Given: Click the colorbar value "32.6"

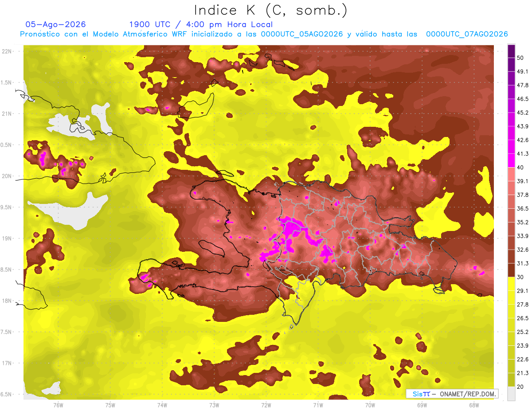Looking at the screenshot, I should (523, 250).
